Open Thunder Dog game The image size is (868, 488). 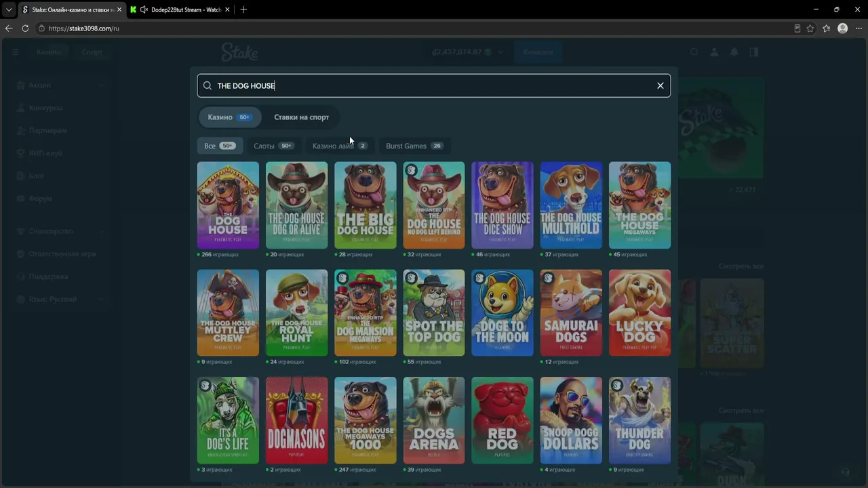639,421
